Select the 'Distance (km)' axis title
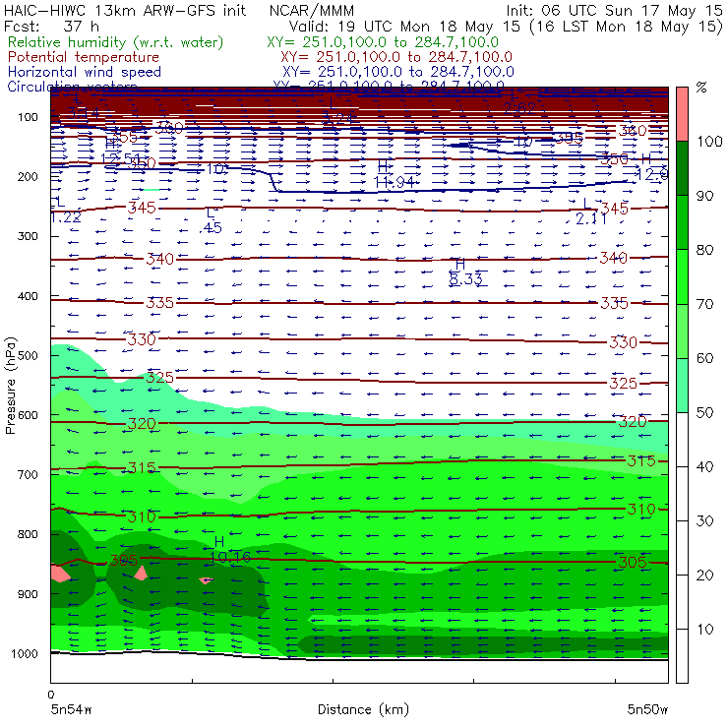This screenshot has width=728, height=728. point(363,709)
